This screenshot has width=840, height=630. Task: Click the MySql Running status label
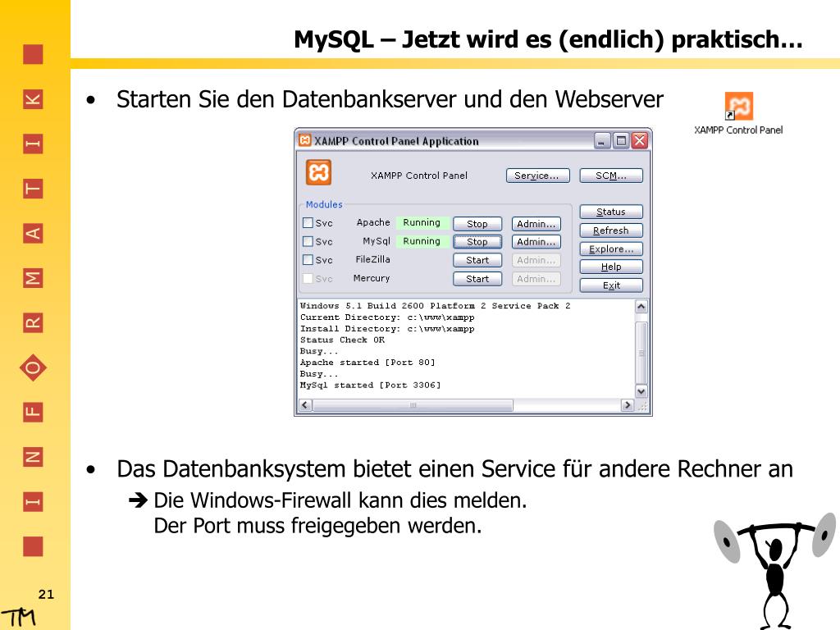422,241
